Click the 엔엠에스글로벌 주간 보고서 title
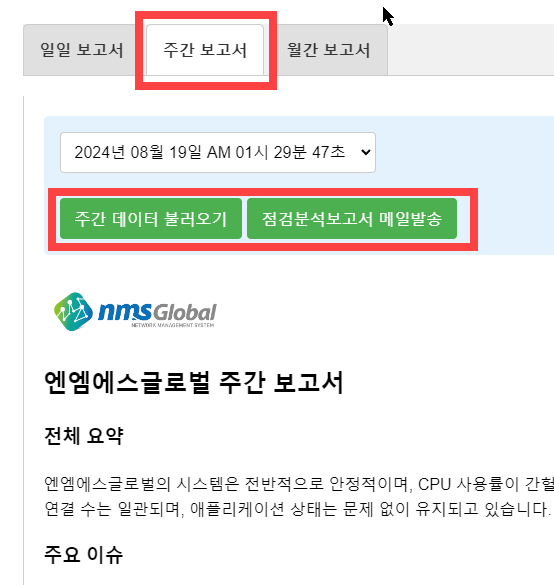 [194, 383]
